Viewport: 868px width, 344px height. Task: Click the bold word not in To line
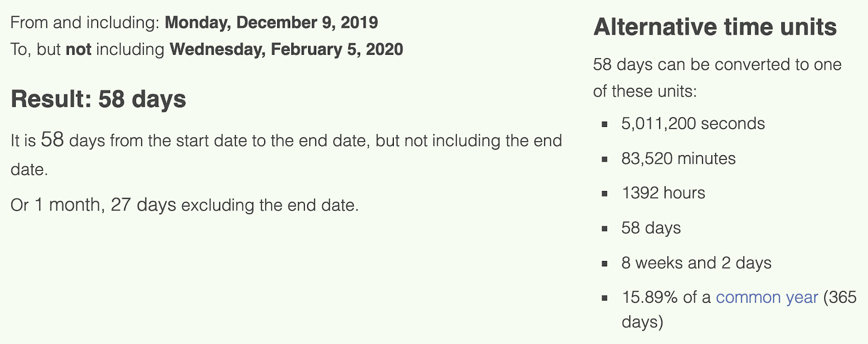pyautogui.click(x=78, y=49)
